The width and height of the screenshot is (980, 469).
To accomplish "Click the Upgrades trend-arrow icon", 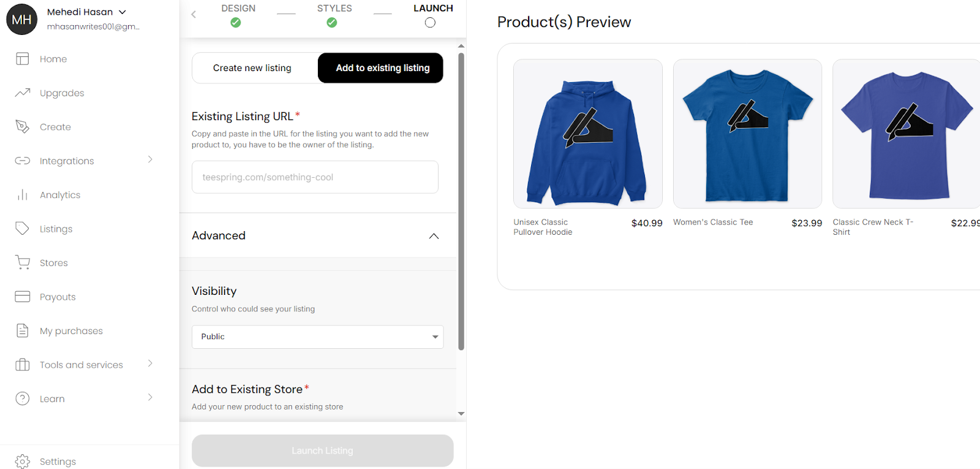I will coord(23,93).
